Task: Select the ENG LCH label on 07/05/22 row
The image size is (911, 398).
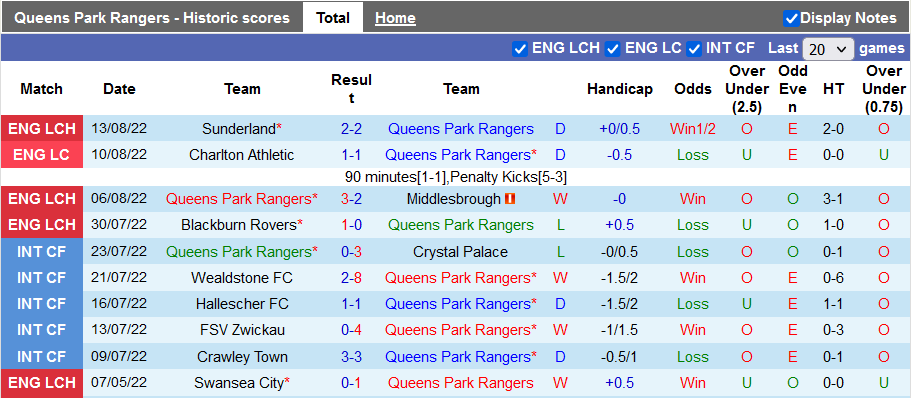Action: pyautogui.click(x=42, y=383)
